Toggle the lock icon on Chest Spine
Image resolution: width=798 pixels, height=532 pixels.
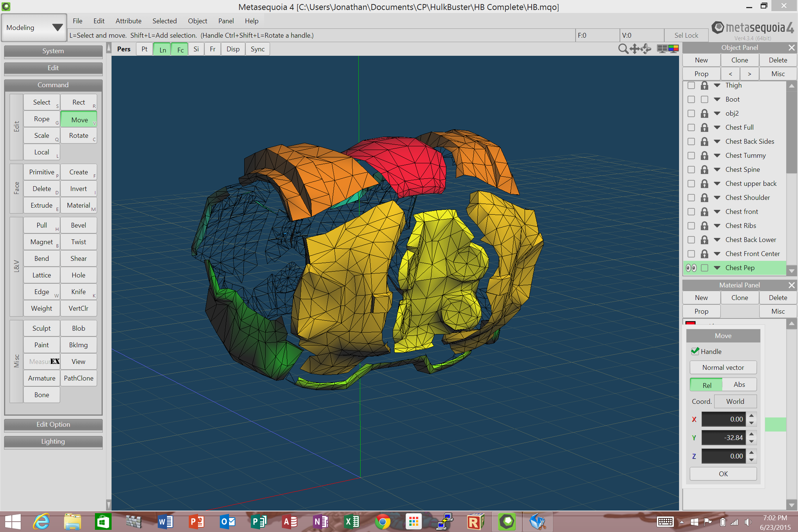[705, 170]
